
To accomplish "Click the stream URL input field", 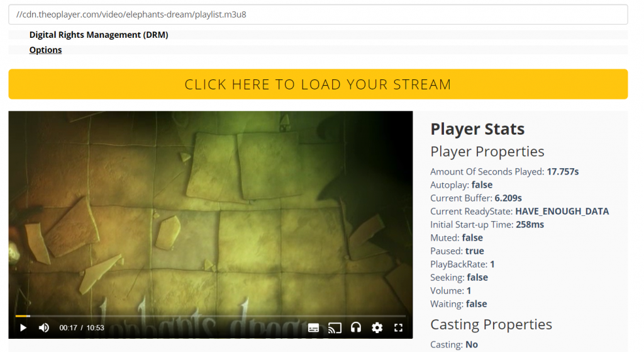I will (x=318, y=14).
